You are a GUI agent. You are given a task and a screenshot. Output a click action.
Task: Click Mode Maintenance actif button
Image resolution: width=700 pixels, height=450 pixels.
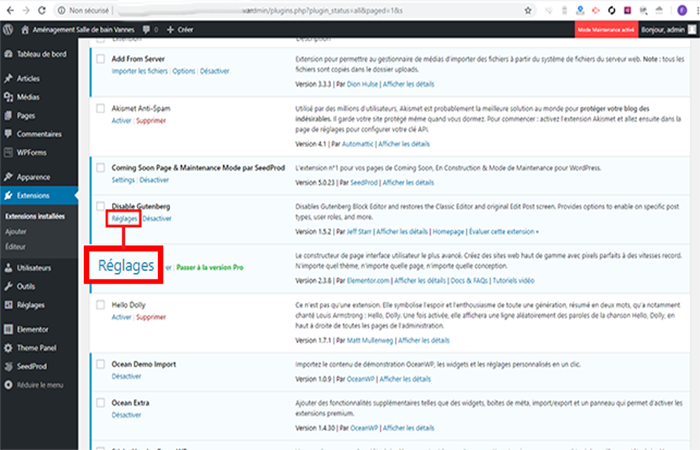[606, 29]
